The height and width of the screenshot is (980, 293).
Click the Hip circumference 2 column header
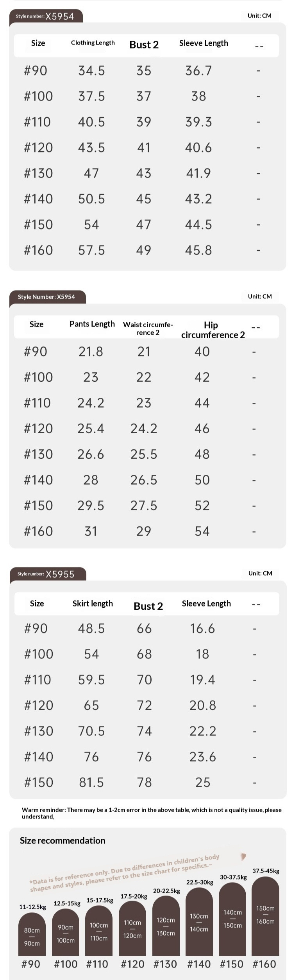[213, 330]
